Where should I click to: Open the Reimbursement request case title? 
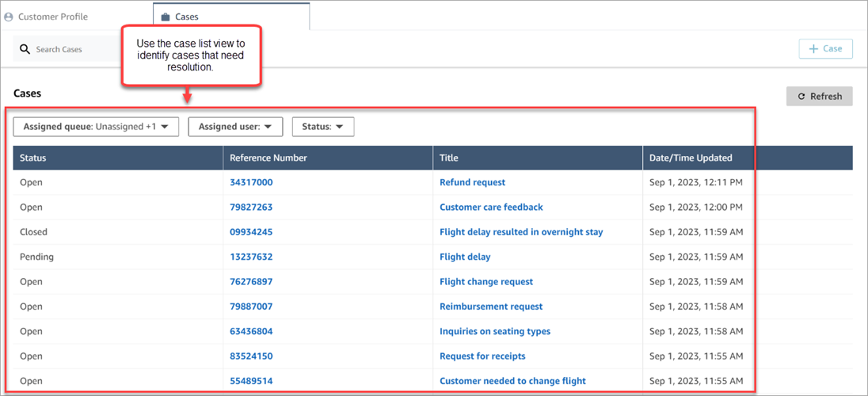click(491, 307)
